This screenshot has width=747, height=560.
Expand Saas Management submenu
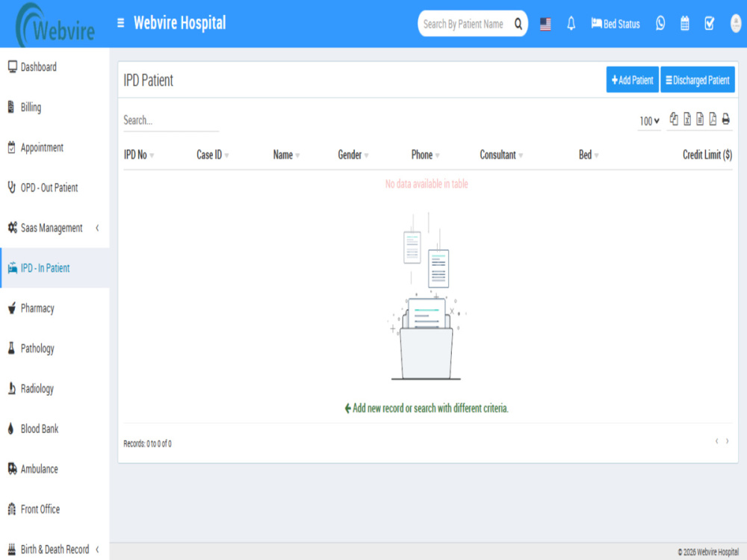pyautogui.click(x=55, y=228)
